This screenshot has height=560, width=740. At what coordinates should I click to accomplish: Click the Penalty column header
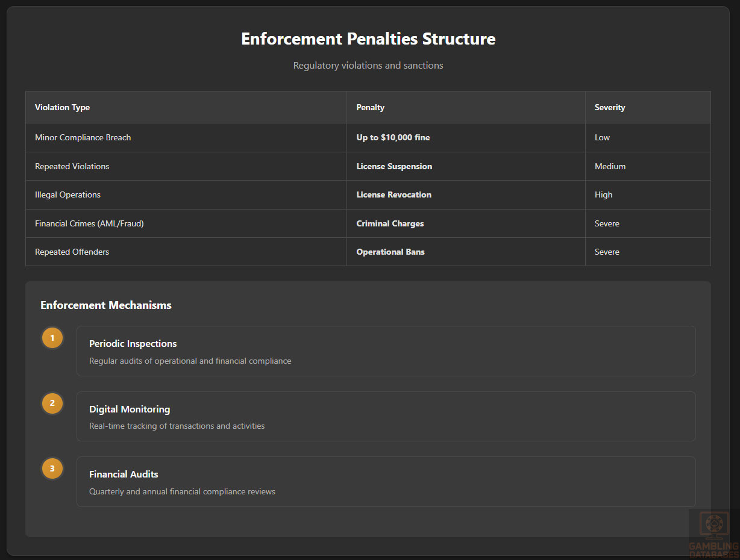click(370, 107)
